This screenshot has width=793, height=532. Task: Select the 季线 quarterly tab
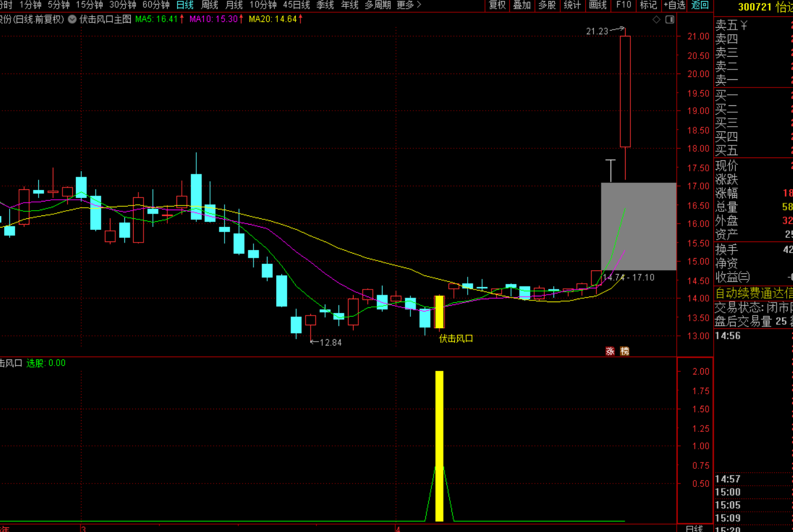[x=325, y=5]
